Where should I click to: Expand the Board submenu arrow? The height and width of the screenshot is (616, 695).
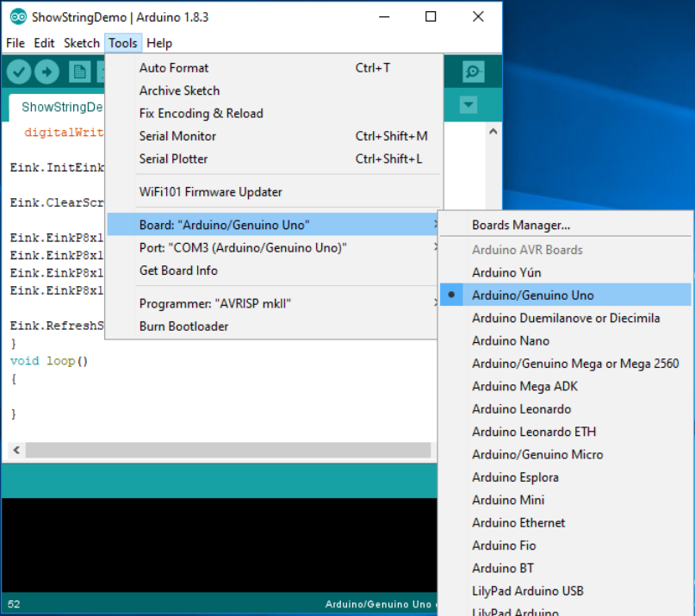436,225
